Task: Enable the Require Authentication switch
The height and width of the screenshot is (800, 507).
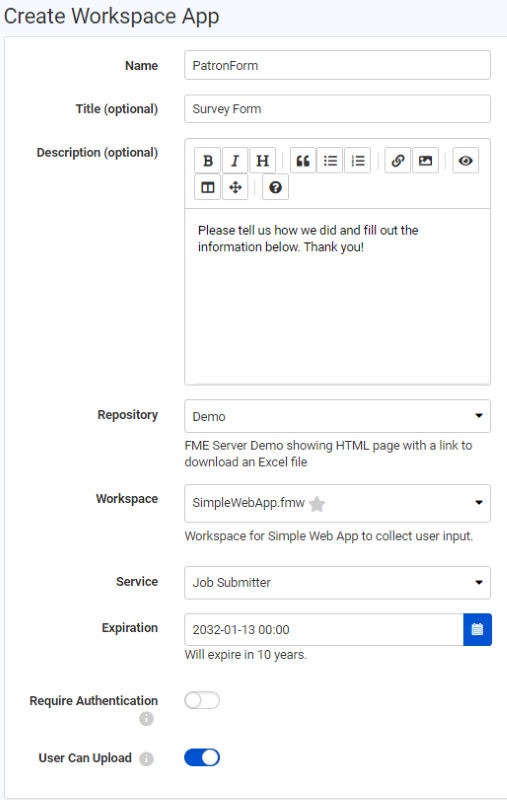Action: tap(202, 701)
